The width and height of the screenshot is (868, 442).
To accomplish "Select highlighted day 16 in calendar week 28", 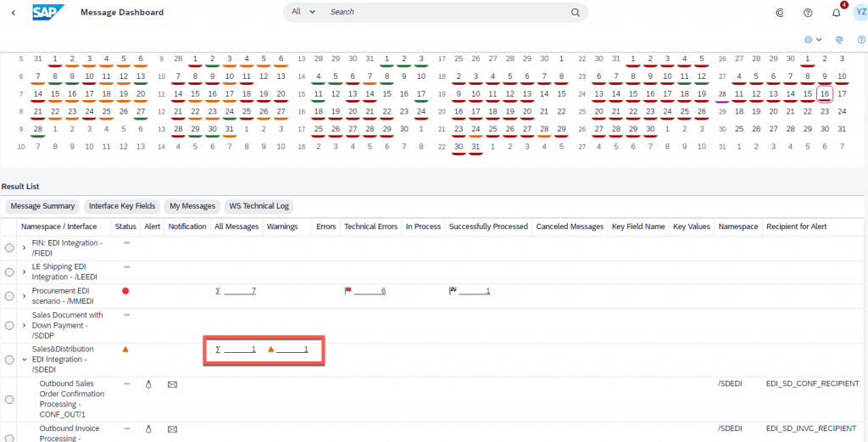I will [x=825, y=94].
